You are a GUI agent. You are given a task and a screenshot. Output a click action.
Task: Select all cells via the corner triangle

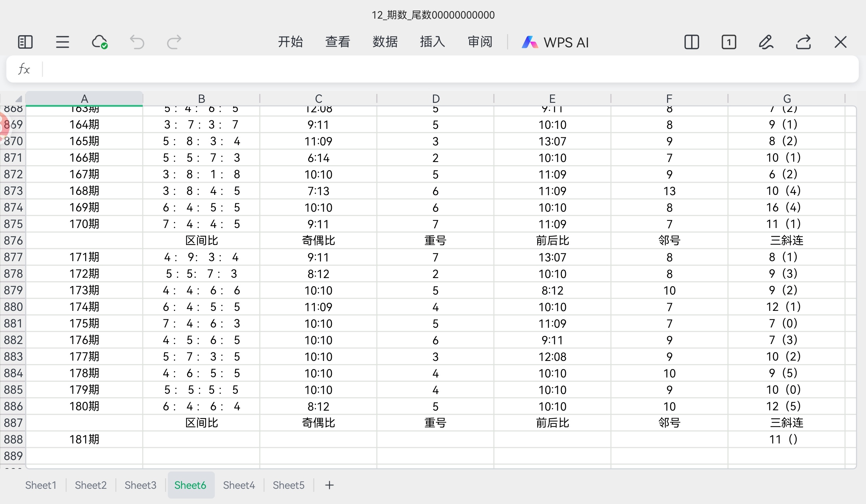point(18,99)
